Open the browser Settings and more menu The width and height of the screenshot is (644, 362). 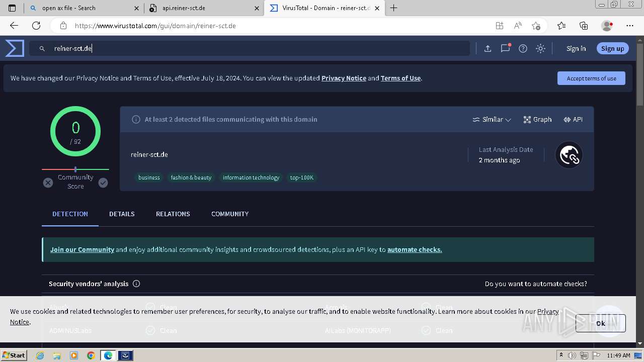630,26
